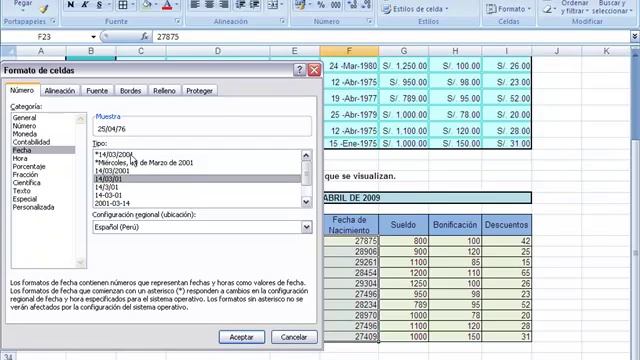Center text alignment in ribbon
The image size is (640, 360).
209,4
